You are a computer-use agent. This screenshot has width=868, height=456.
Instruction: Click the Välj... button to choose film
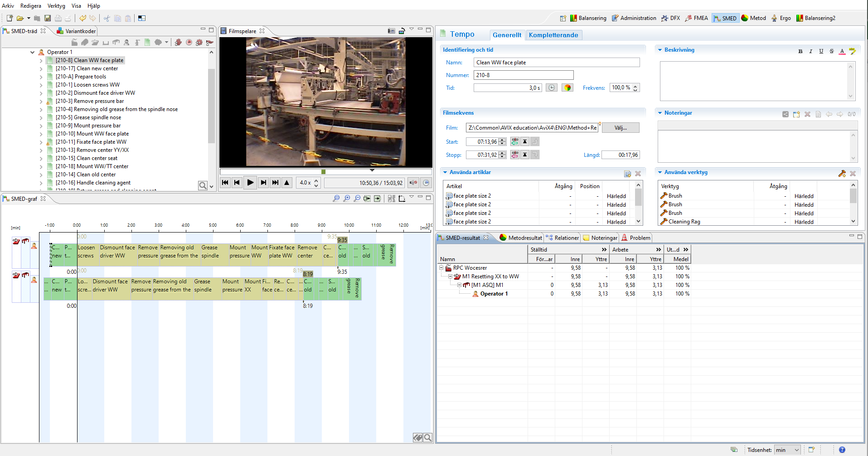tap(621, 128)
